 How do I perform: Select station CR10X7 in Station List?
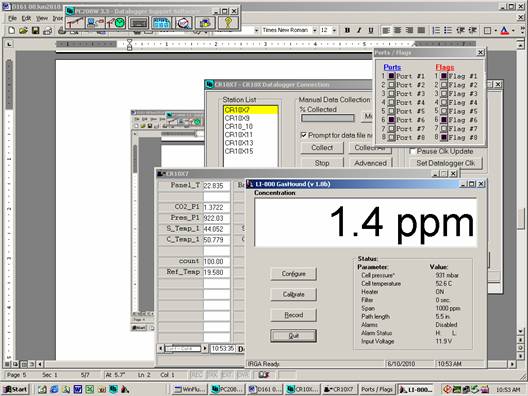tap(251, 110)
